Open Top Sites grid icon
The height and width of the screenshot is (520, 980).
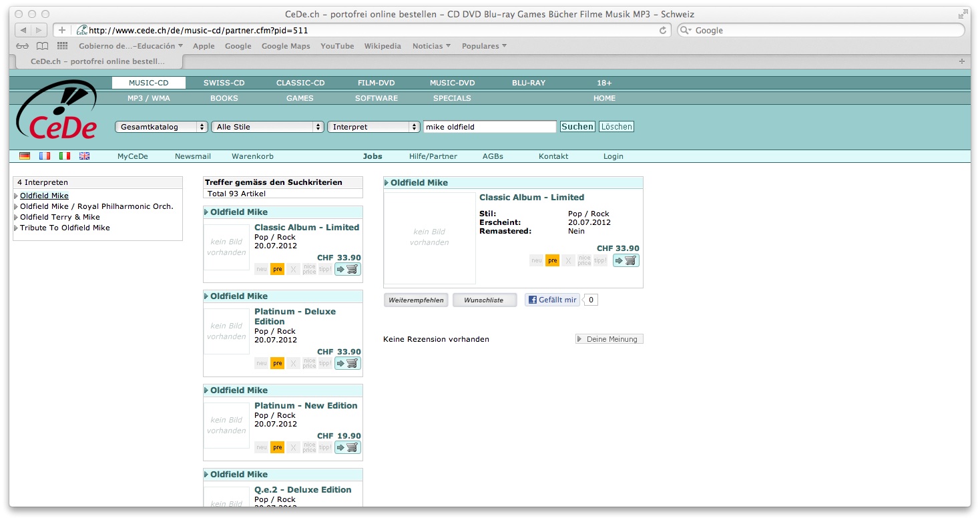click(x=63, y=46)
